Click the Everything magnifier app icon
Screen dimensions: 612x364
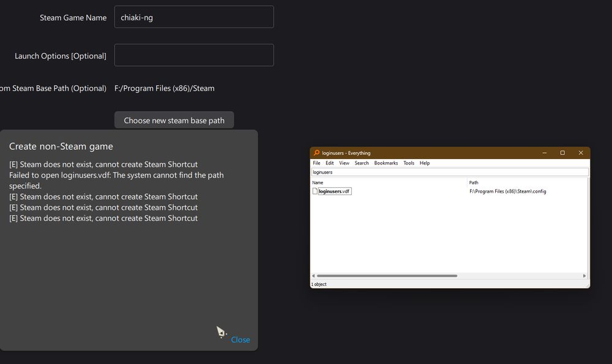coord(316,152)
